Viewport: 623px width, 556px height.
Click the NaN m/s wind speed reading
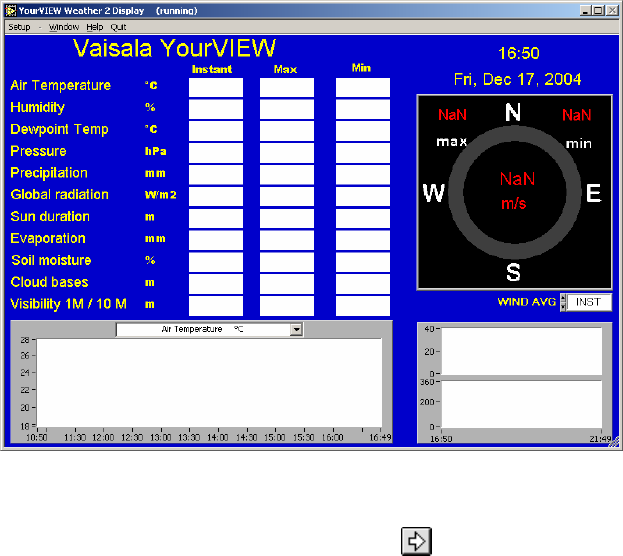[516, 191]
